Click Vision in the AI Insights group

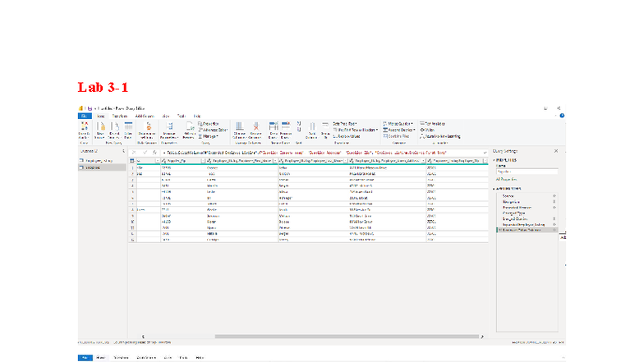pyautogui.click(x=427, y=130)
